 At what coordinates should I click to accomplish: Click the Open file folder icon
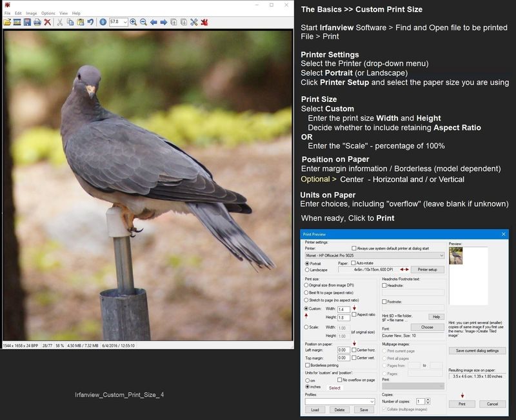pos(7,22)
